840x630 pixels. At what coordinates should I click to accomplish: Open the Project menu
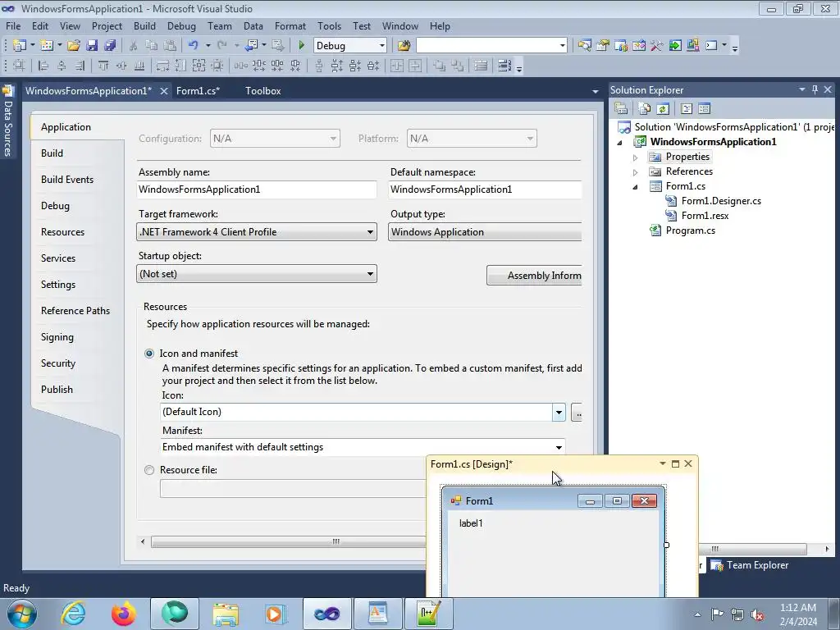107,25
